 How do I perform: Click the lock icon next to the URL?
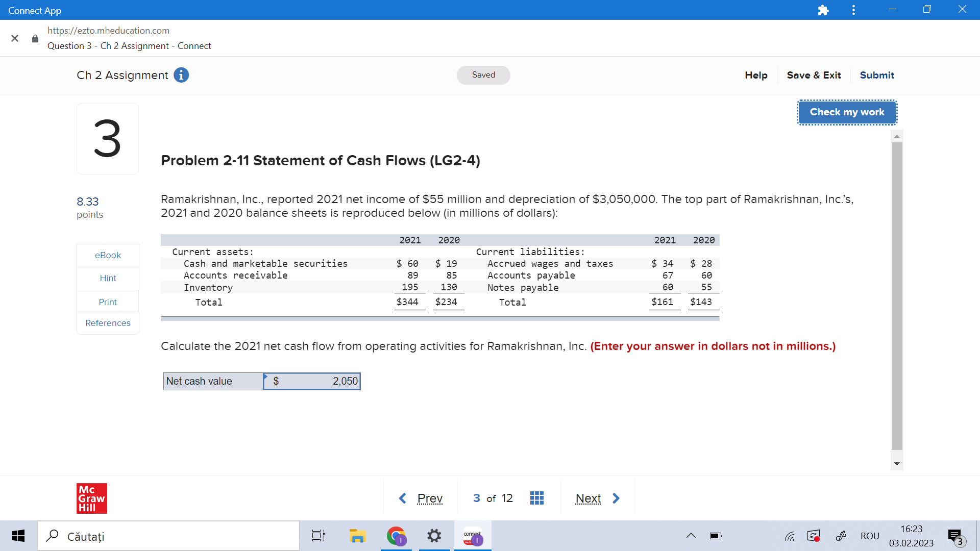pyautogui.click(x=35, y=38)
